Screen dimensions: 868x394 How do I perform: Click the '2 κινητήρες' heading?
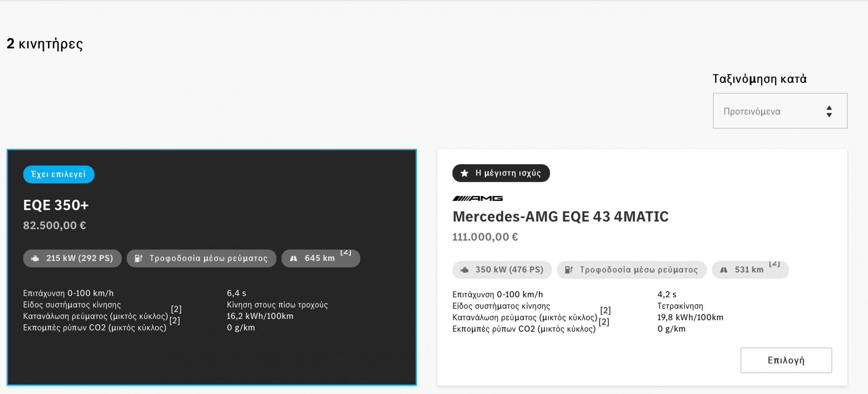pos(45,44)
